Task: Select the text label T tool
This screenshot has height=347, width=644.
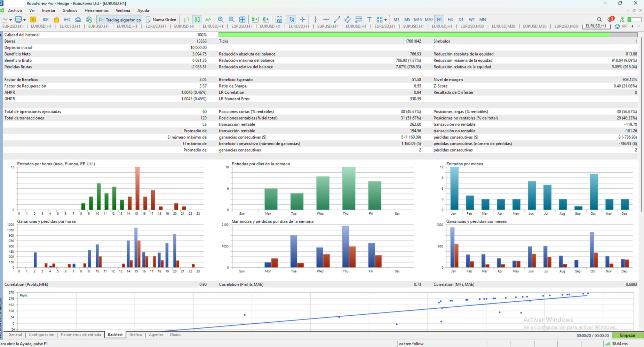Action: point(369,19)
